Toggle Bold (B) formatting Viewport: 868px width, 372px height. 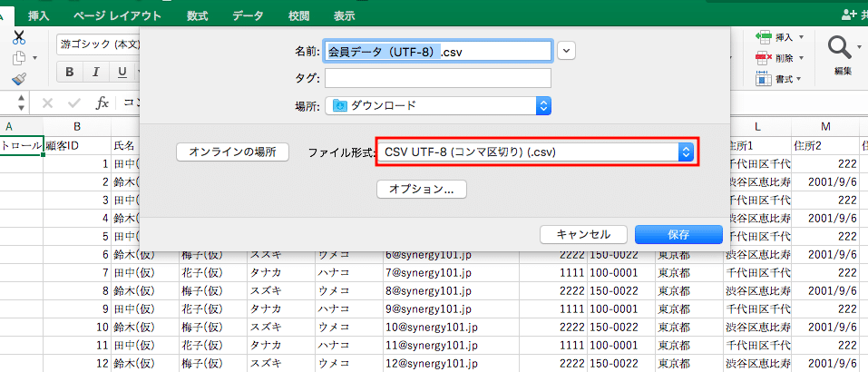(x=70, y=72)
